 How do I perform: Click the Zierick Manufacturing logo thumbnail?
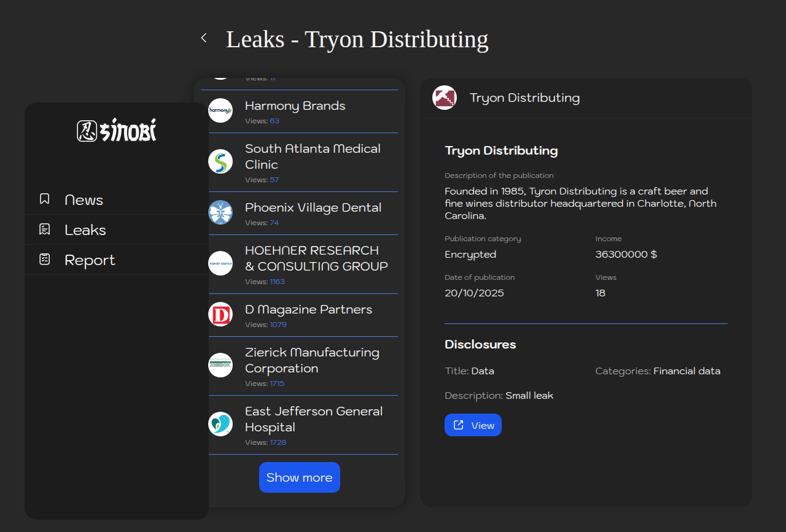click(220, 365)
